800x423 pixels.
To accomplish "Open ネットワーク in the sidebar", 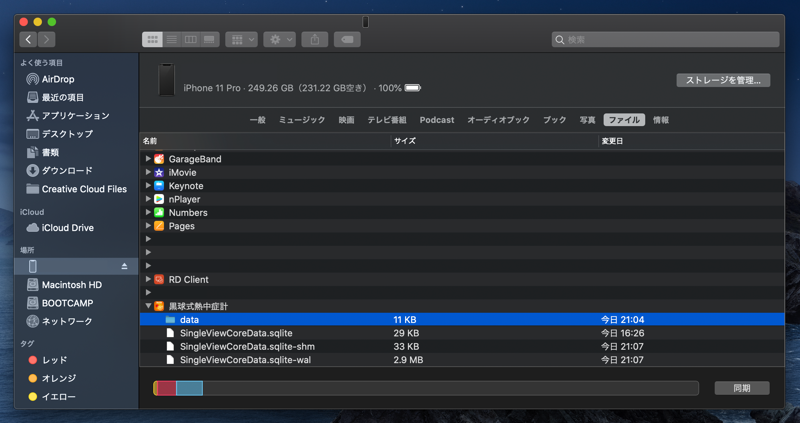I will click(76, 321).
